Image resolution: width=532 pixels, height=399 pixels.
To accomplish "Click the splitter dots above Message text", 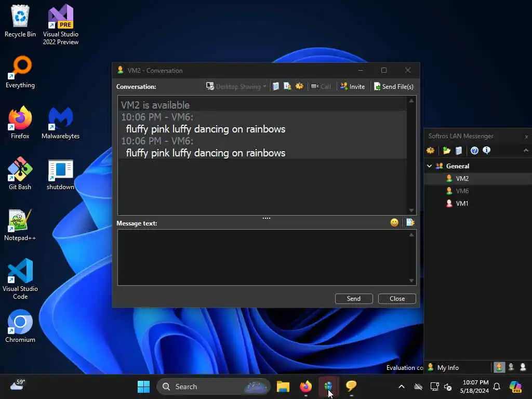I will click(x=267, y=218).
